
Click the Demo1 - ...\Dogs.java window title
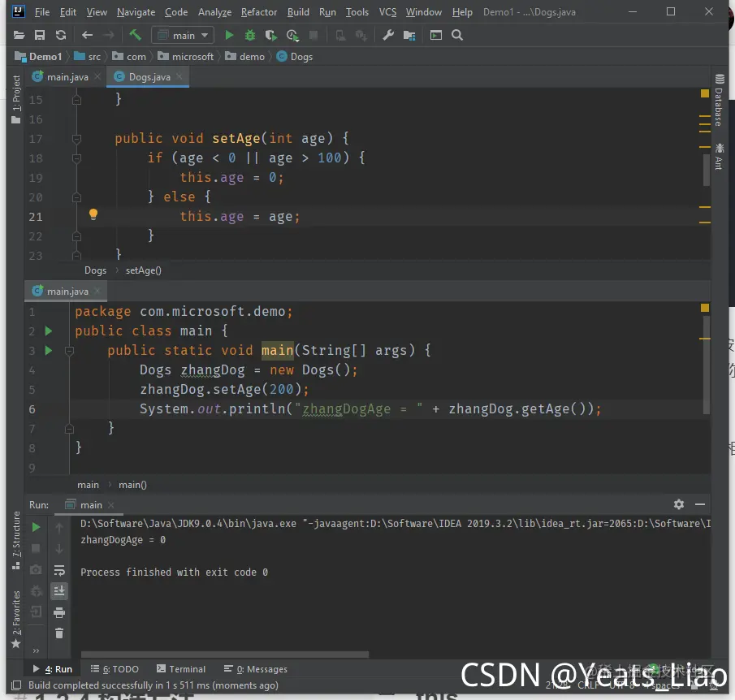point(530,12)
